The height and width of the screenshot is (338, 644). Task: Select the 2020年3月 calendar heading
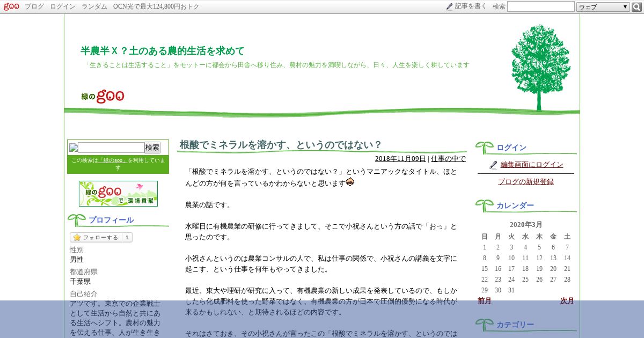(526, 224)
